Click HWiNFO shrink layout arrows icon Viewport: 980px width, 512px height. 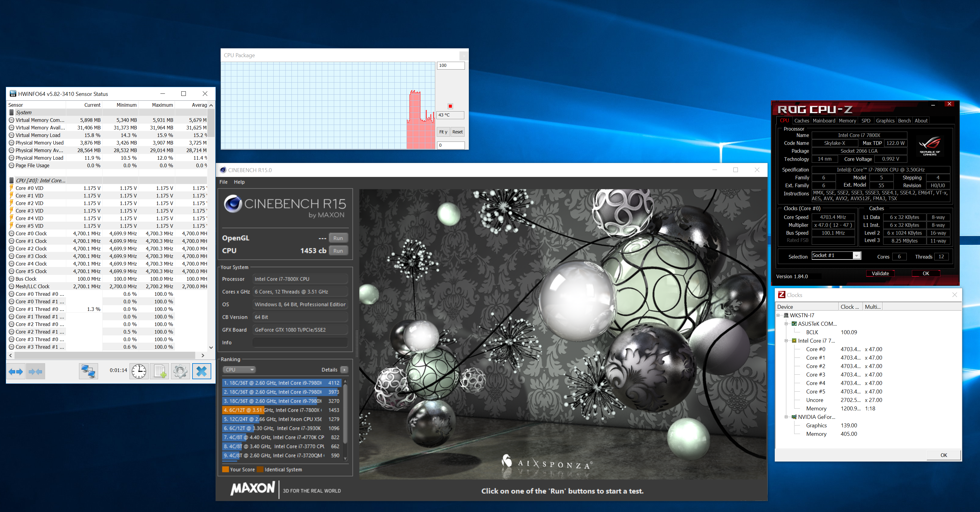(x=36, y=371)
